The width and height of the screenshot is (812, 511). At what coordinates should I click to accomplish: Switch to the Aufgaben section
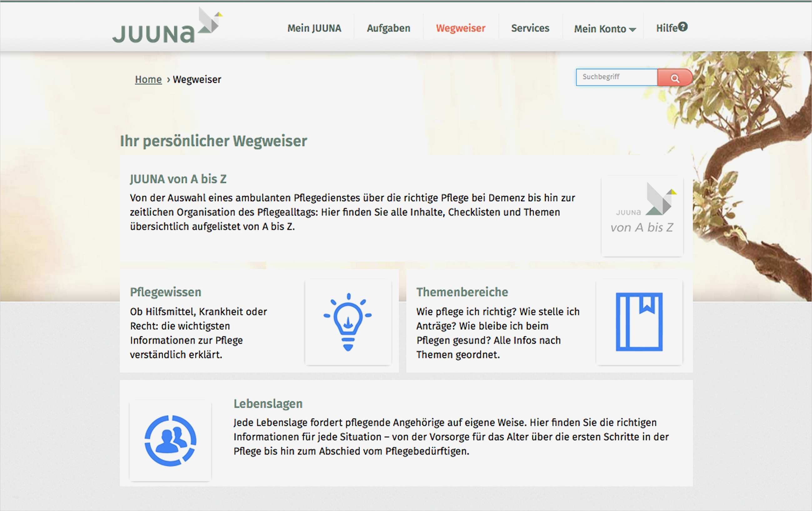[x=388, y=28]
